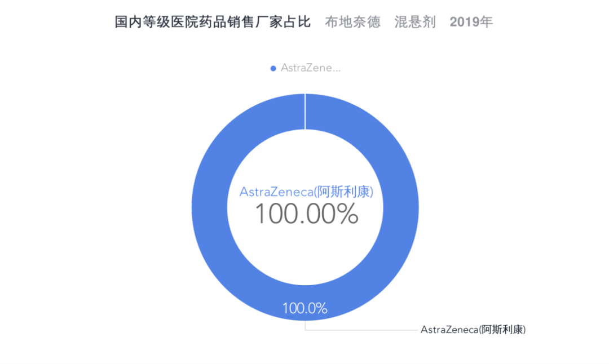Viewport: 609px width, 364px height.
Task: Click the 100.00% value in chart center
Action: click(305, 214)
